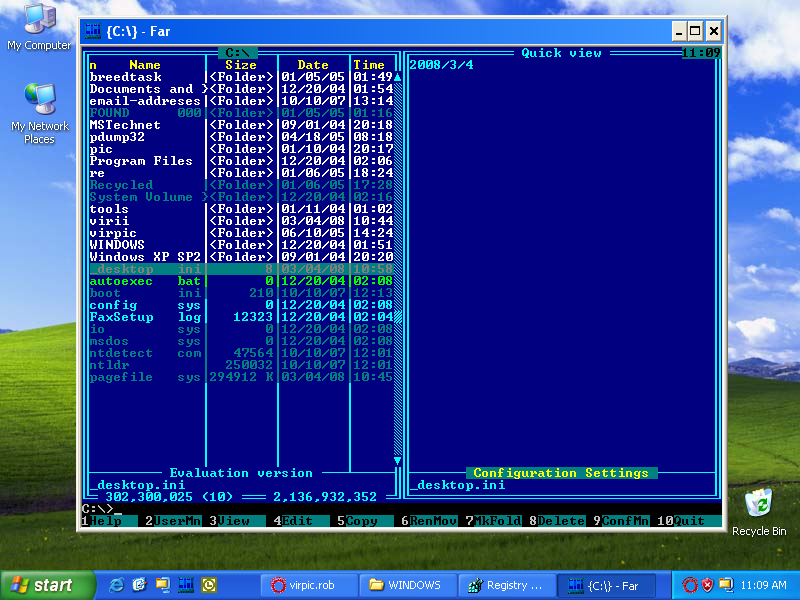Click the Show Desktop Quick Launch icon
The height and width of the screenshot is (600, 800).
[x=162, y=585]
